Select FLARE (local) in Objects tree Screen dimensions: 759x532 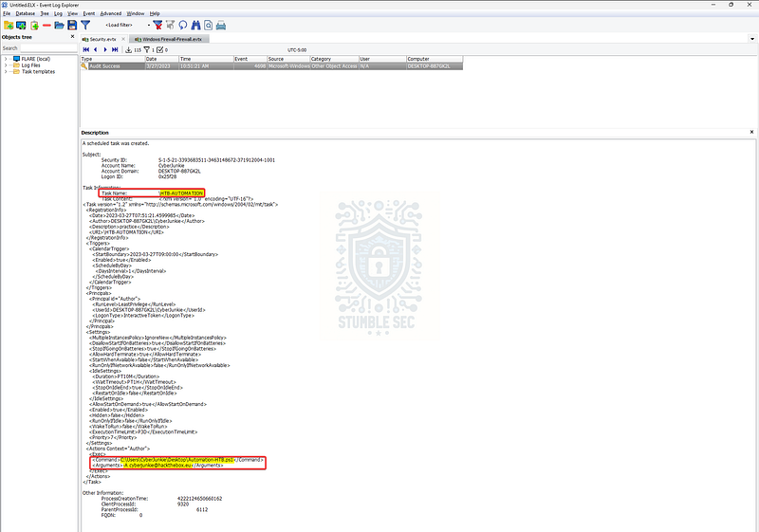click(x=35, y=59)
